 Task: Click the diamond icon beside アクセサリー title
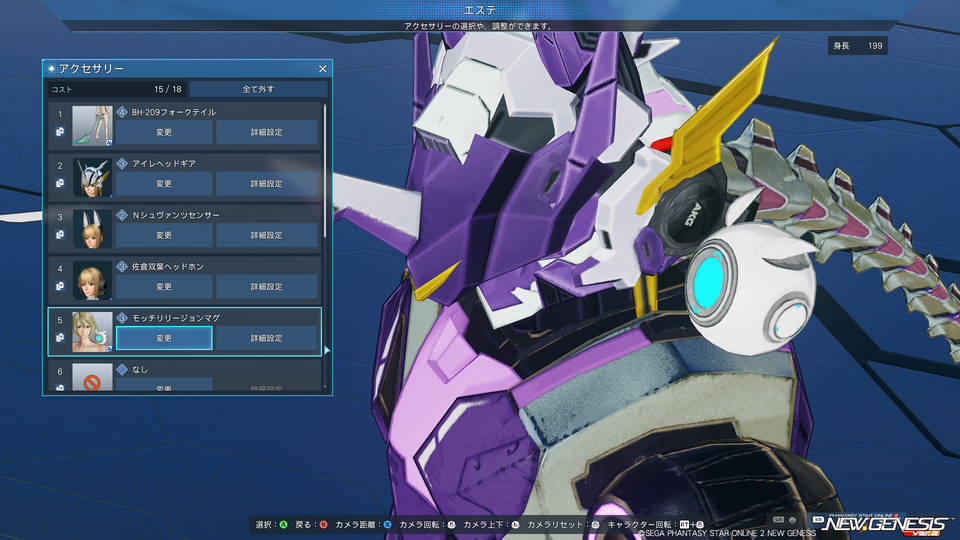[51, 69]
